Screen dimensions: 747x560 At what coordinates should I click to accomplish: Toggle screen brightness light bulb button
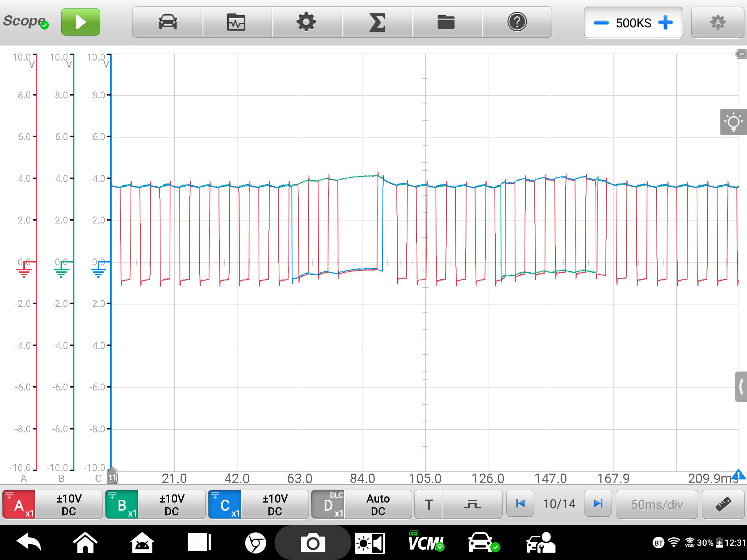tap(734, 122)
